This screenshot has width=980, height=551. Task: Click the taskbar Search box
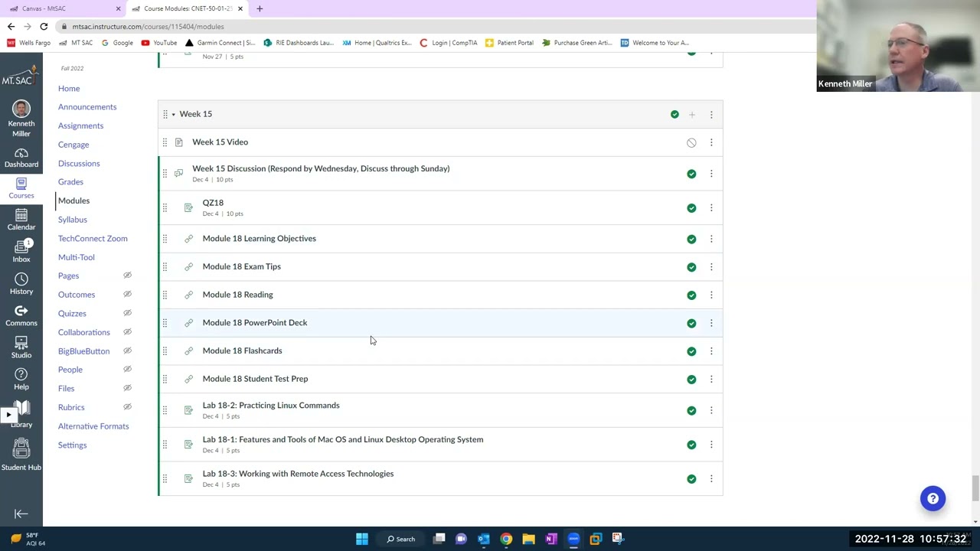400,539
